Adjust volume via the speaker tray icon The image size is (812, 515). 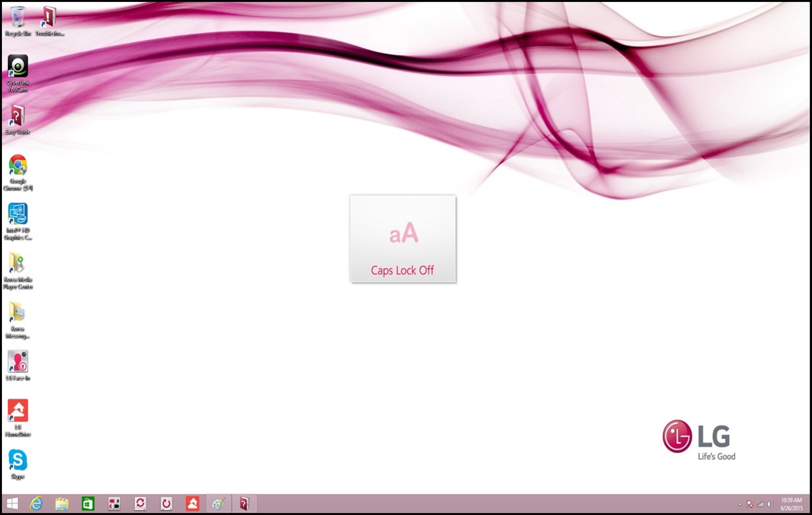click(x=770, y=504)
